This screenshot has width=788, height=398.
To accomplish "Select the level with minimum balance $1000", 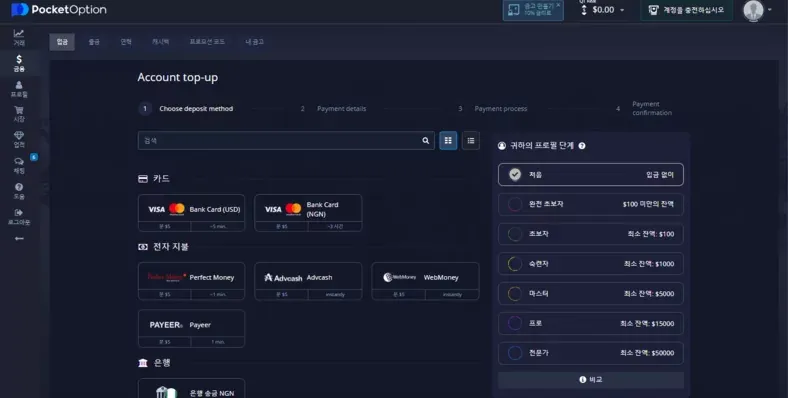I will pos(590,263).
